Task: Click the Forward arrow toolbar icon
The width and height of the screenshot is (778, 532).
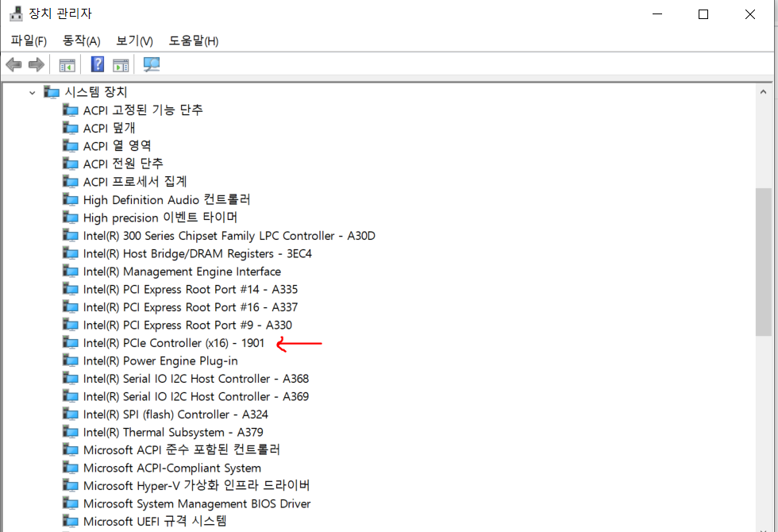Action: (37, 64)
